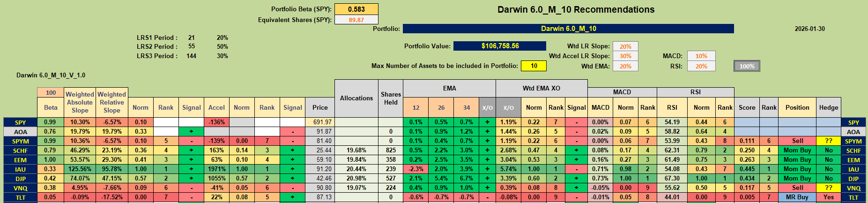
Task: Select TLT RSI value 44.01
Action: pos(672,197)
